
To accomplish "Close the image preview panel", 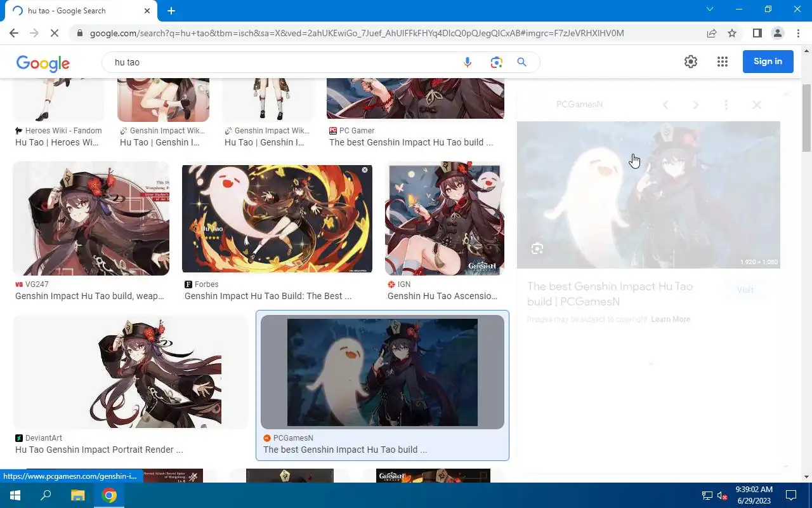I will click(x=757, y=105).
